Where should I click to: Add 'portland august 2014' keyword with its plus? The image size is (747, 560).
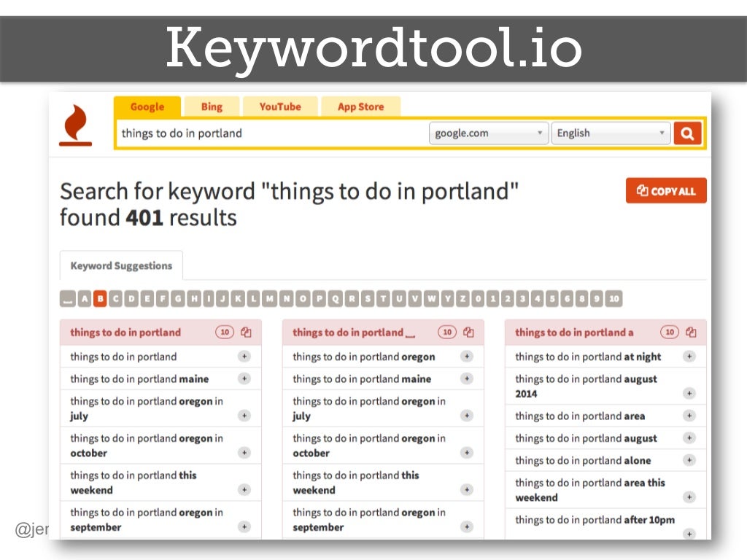[689, 393]
